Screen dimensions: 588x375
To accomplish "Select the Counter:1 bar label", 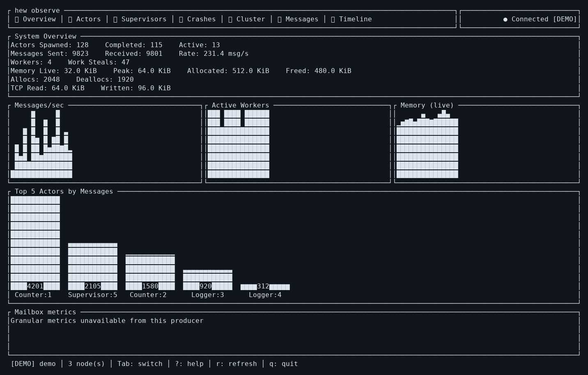I will 33,295.
